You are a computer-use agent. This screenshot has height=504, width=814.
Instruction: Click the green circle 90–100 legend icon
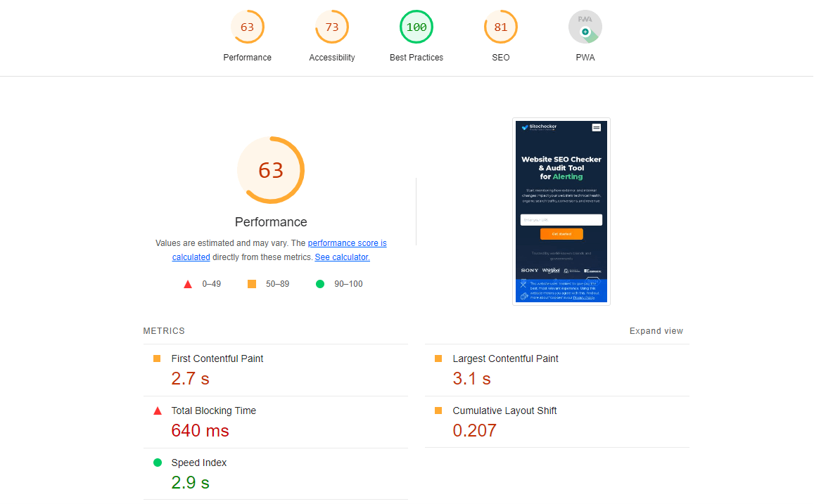click(x=320, y=284)
